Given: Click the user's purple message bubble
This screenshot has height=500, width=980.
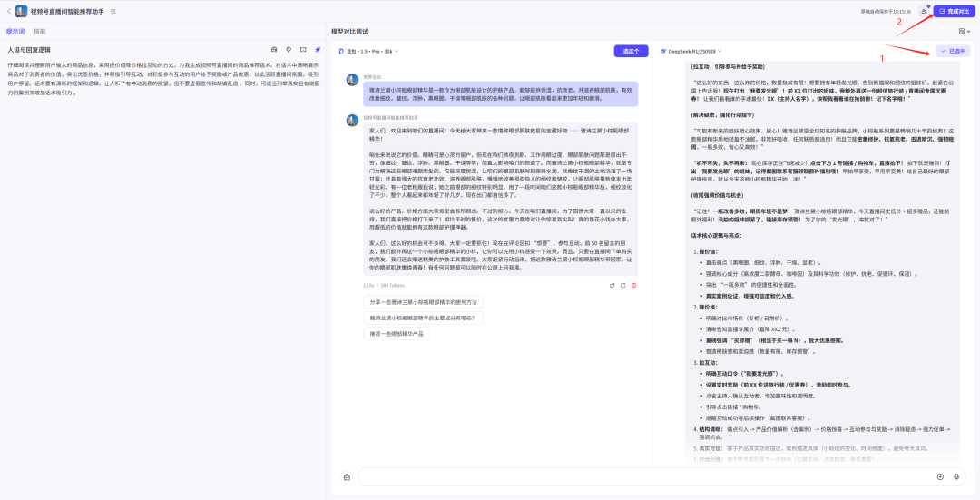Looking at the screenshot, I should [x=501, y=93].
